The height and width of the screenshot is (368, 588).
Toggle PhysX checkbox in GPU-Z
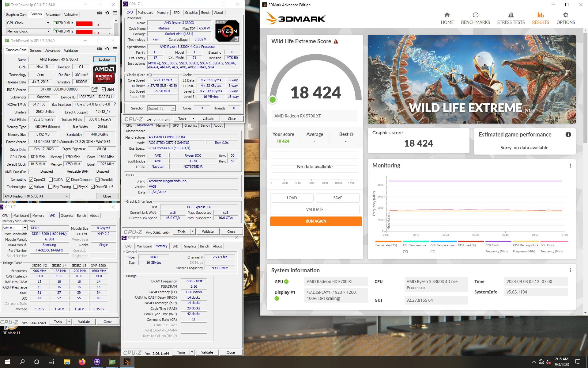click(75, 187)
